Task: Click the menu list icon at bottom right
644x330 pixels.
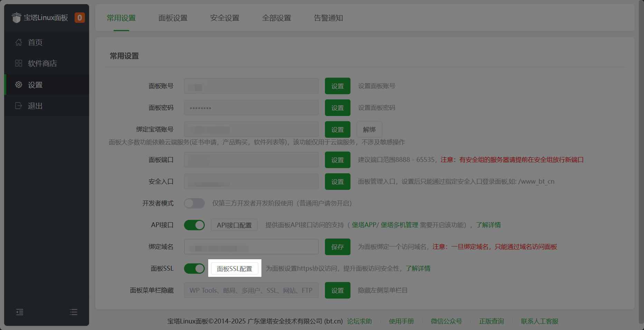Action: pyautogui.click(x=74, y=312)
